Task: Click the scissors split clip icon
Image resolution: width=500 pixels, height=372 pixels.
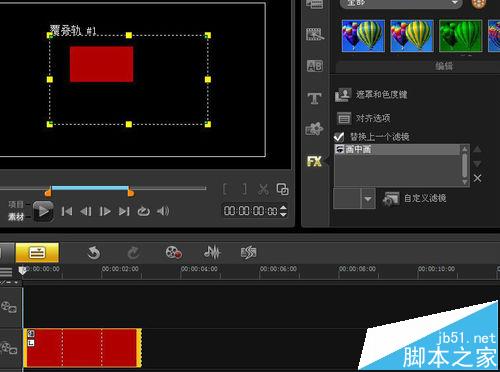Action: pos(263,189)
